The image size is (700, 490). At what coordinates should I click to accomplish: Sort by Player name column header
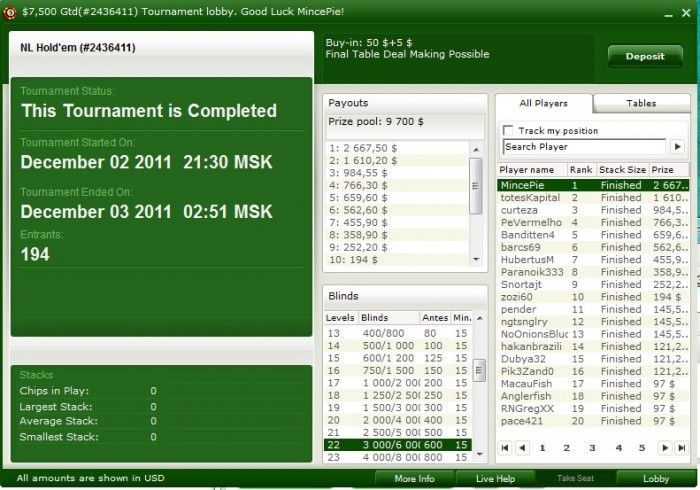pyautogui.click(x=532, y=170)
